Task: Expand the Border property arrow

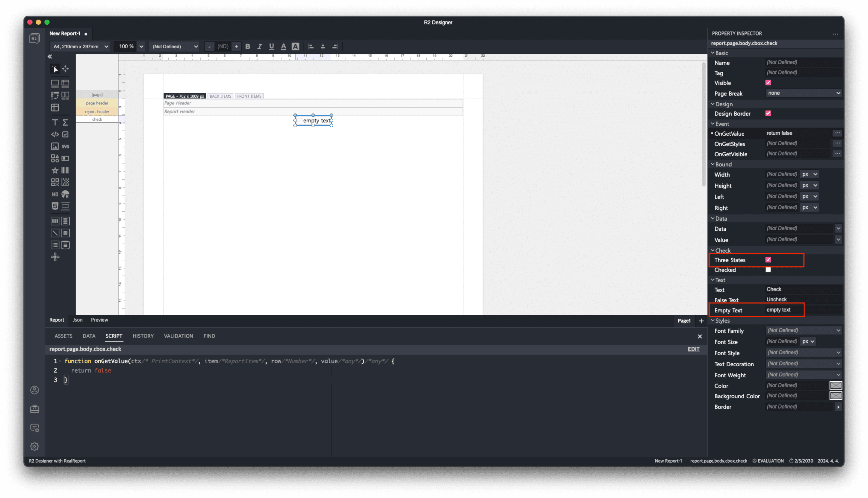Action: point(838,407)
